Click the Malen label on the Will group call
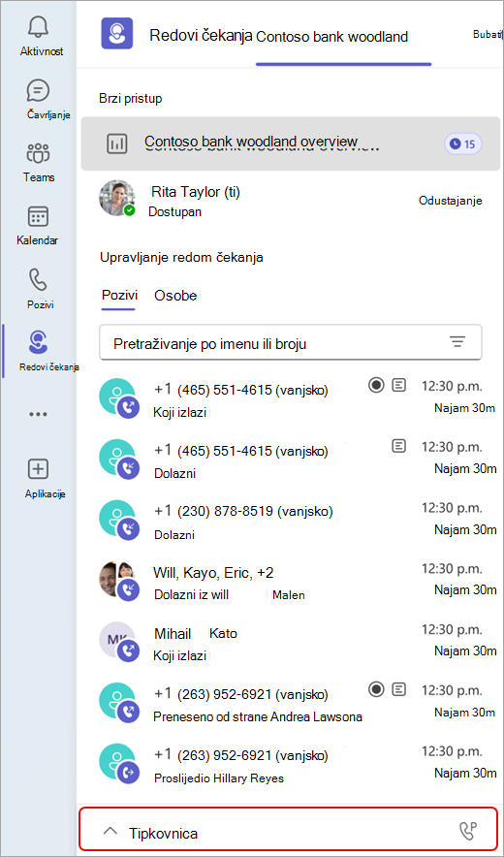This screenshot has height=857, width=504. (289, 595)
